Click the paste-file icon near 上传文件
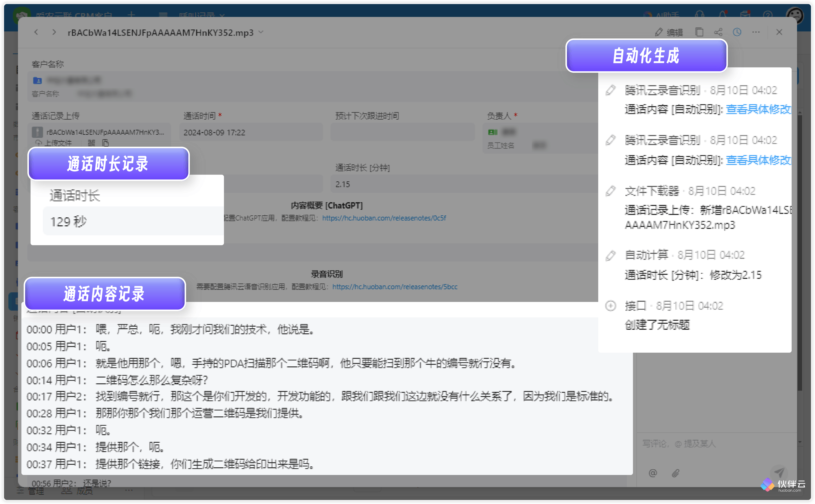Viewport: 815px width, 504px height. coord(106,143)
